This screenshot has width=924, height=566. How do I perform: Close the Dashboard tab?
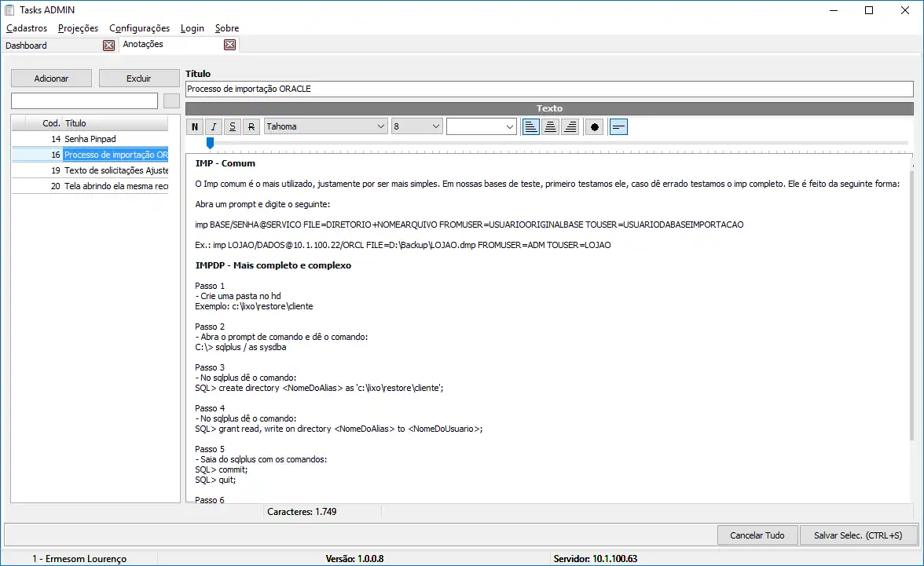tap(108, 46)
